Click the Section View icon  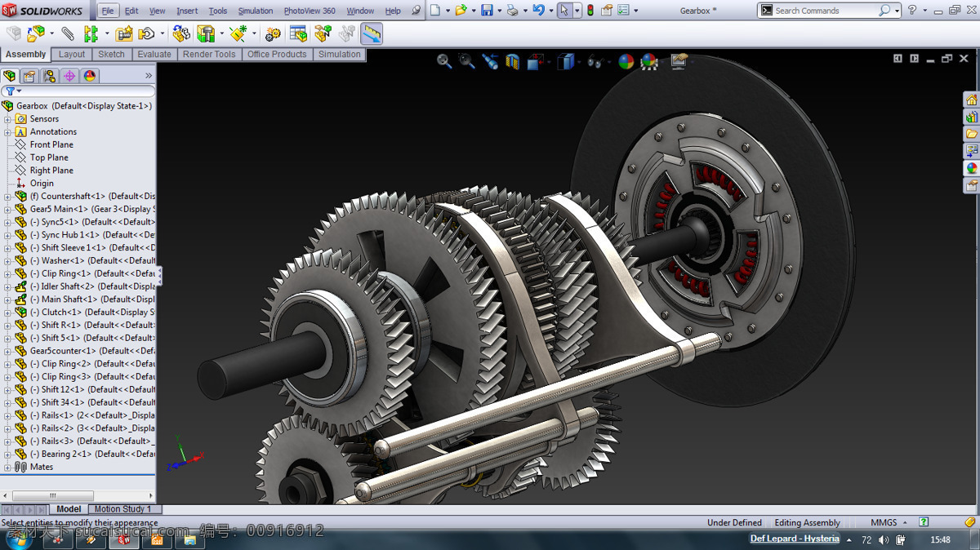pyautogui.click(x=513, y=61)
